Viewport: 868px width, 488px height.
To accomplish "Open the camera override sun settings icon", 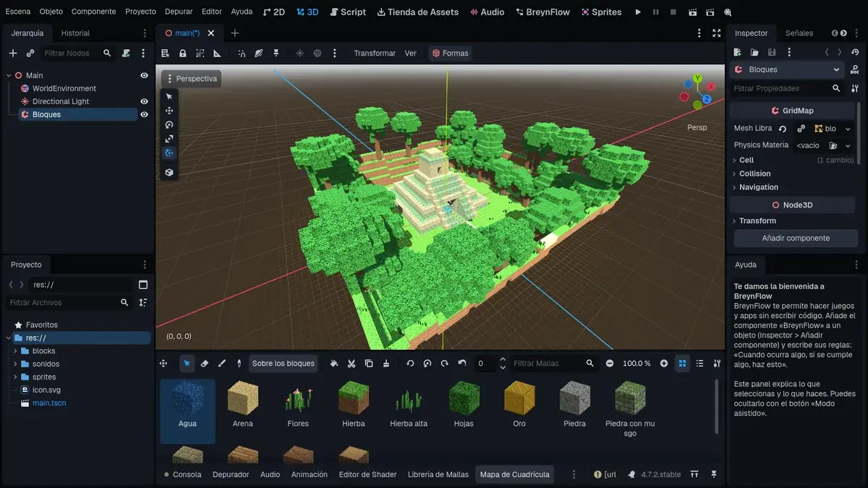I will click(299, 53).
